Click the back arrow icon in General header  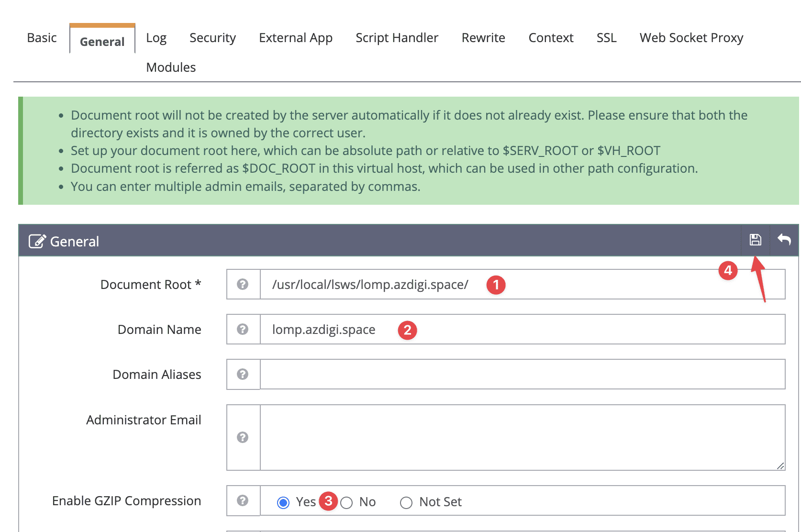coord(784,240)
